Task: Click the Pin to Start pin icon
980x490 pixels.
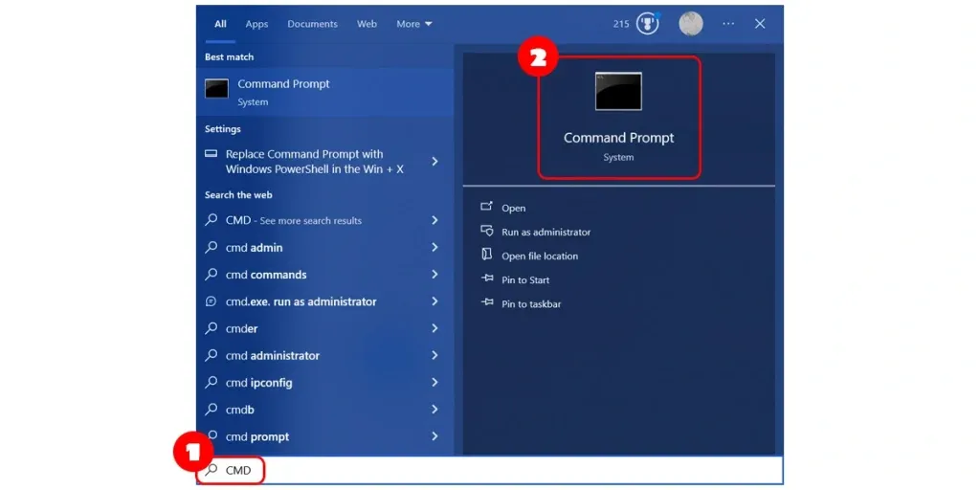Action: (x=486, y=278)
